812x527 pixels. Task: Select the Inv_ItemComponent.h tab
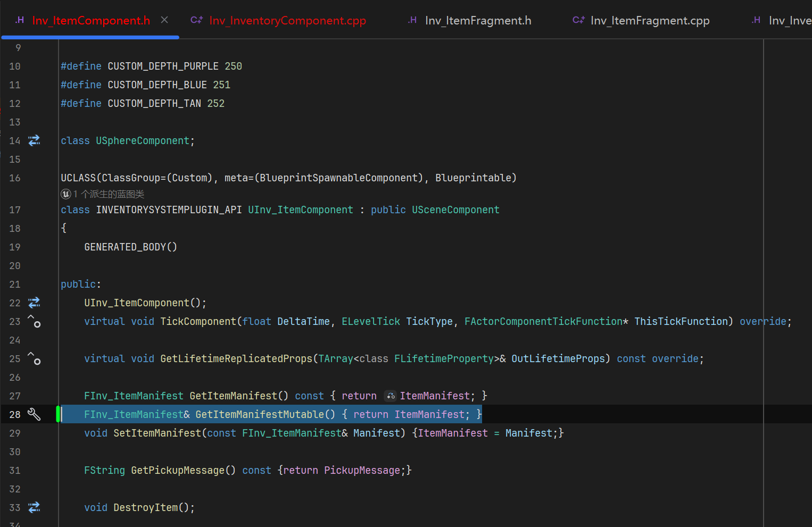(x=91, y=21)
